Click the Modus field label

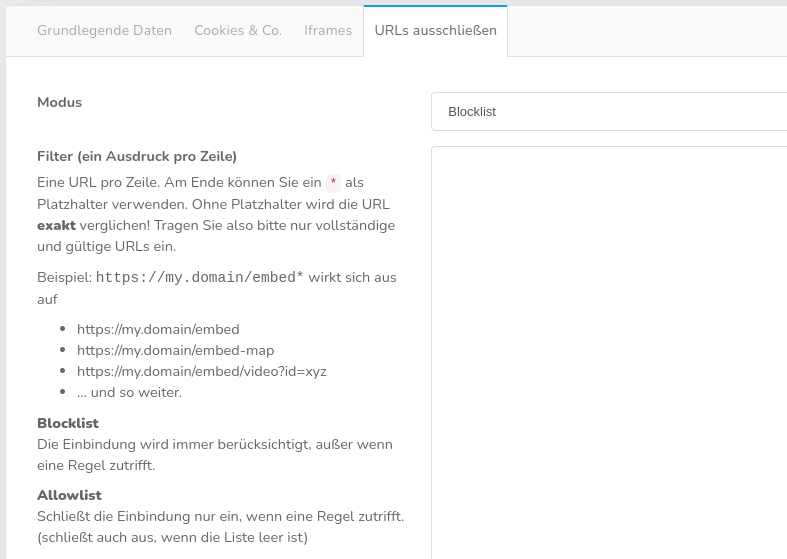point(59,102)
